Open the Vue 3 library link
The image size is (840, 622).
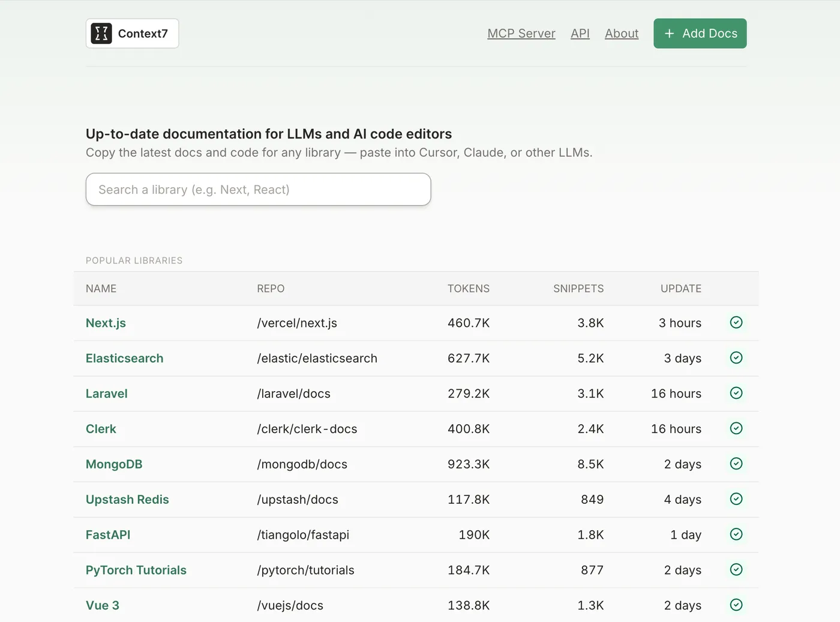(103, 606)
